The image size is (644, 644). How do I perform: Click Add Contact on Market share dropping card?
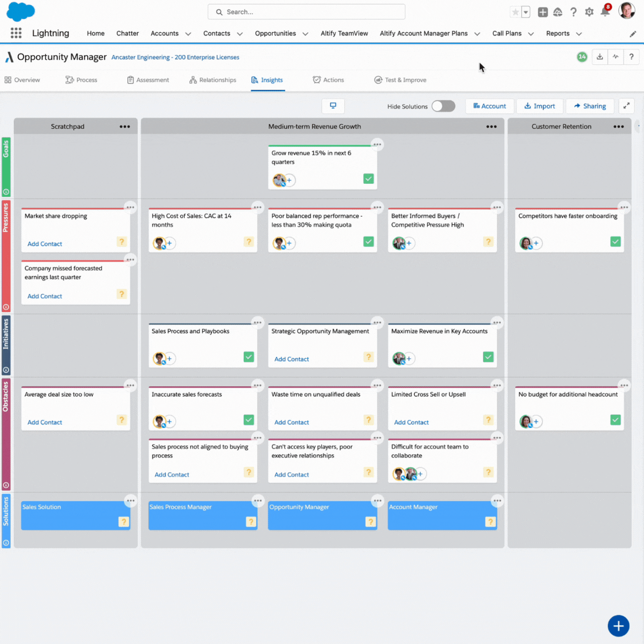[45, 244]
